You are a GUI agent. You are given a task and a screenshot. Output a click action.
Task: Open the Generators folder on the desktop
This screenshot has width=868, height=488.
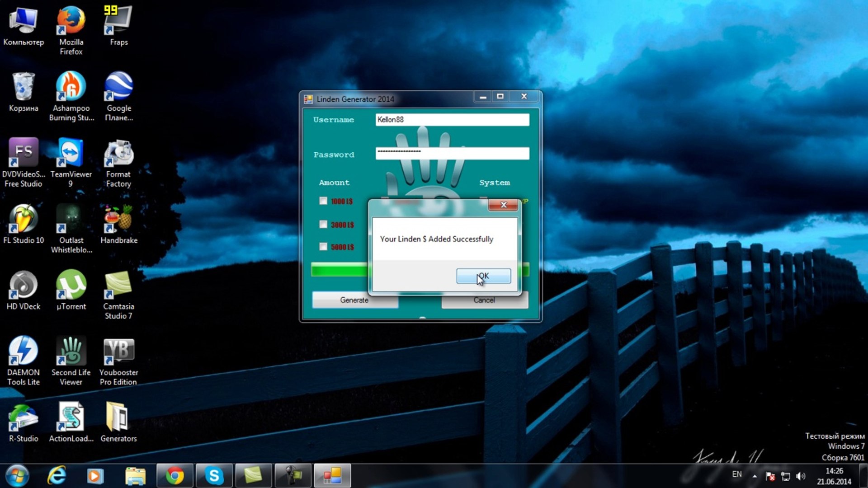pyautogui.click(x=118, y=422)
